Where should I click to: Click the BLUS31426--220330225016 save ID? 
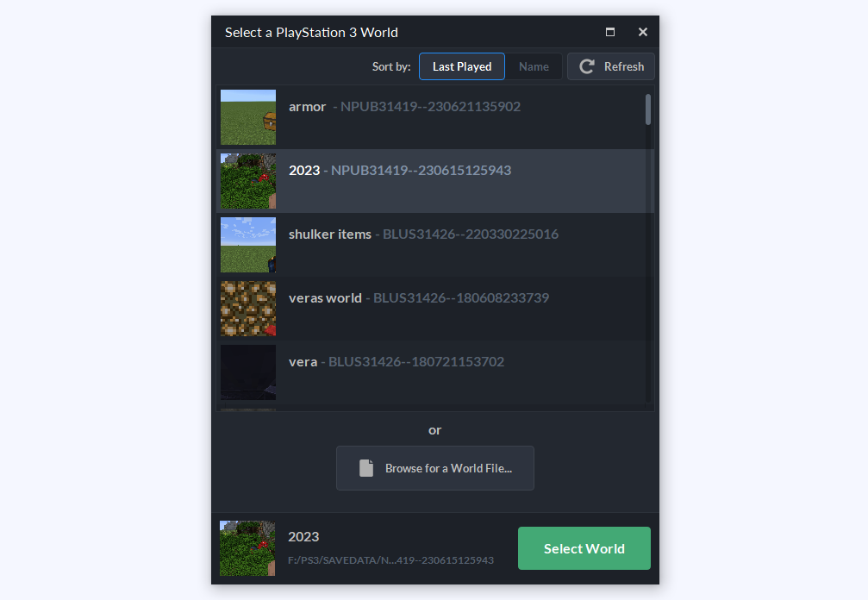471,234
